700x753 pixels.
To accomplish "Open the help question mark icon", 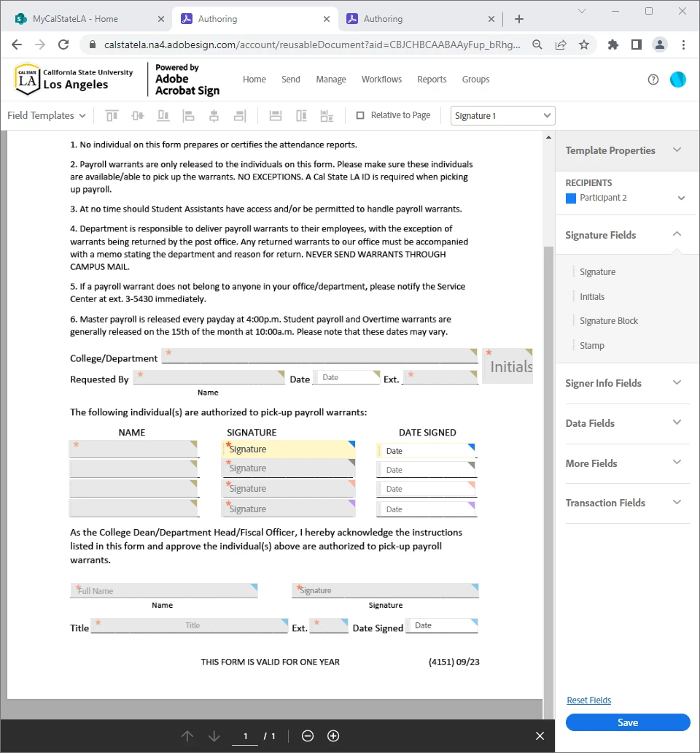I will click(653, 80).
